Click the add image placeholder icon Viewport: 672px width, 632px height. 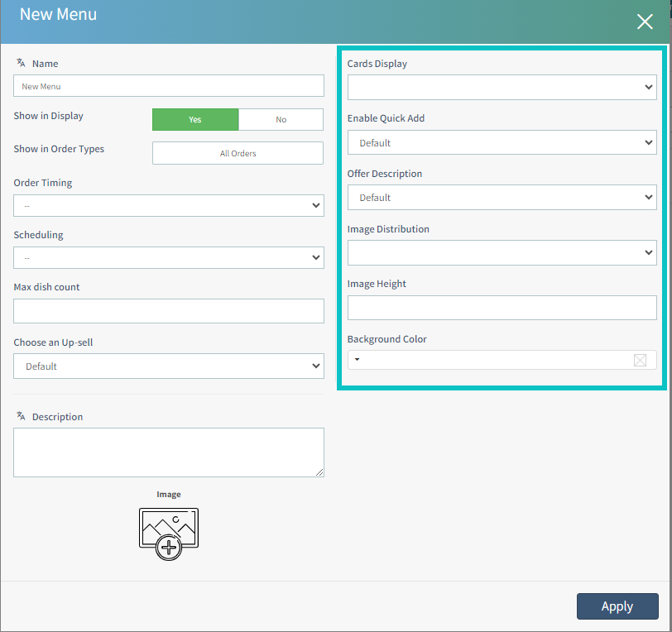click(169, 534)
